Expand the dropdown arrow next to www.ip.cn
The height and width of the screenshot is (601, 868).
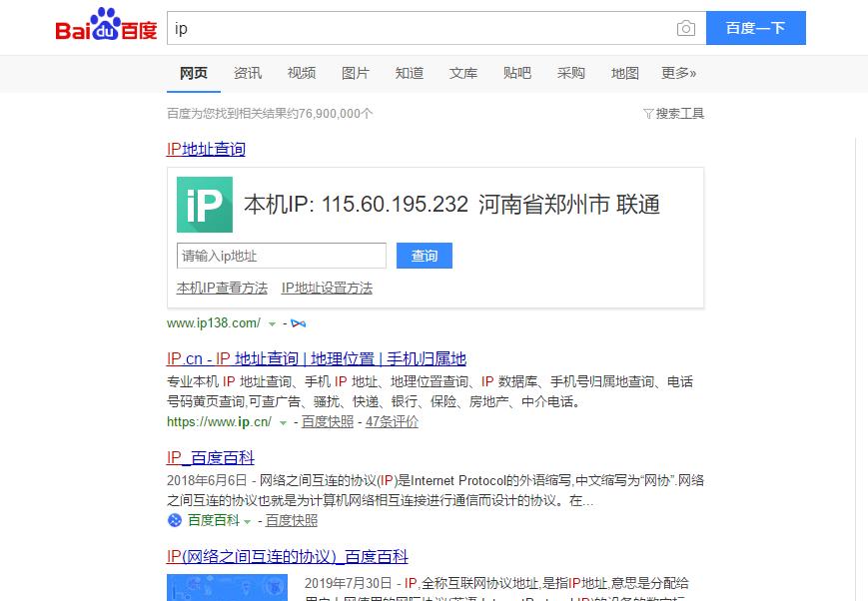[282, 421]
